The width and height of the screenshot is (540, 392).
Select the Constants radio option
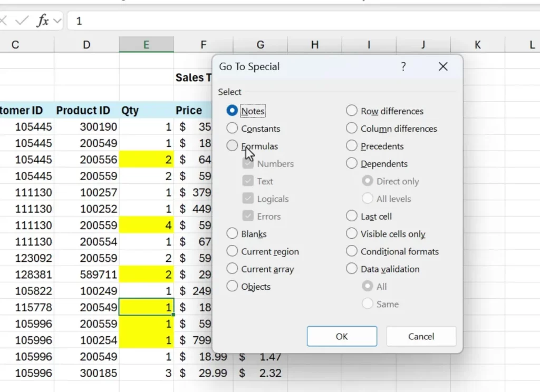232,129
